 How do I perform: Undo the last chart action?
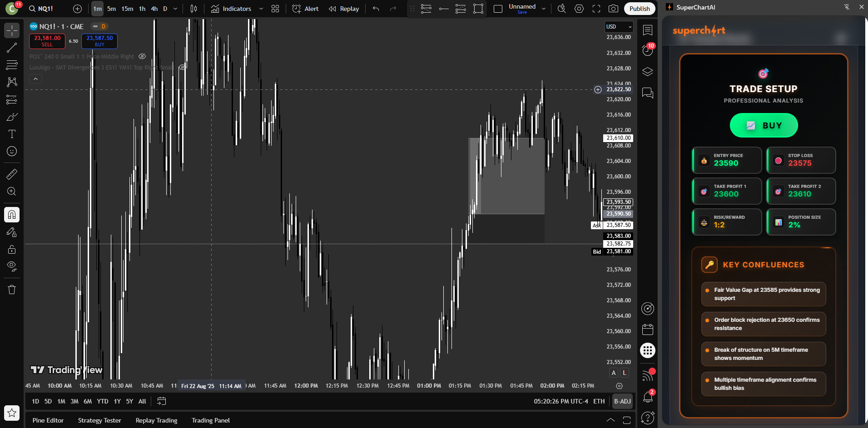pos(376,9)
